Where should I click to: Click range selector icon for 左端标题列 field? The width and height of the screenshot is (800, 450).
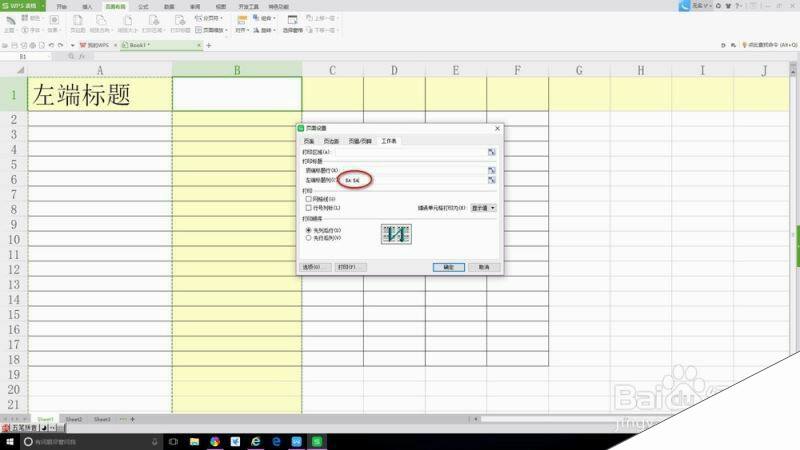(x=492, y=180)
